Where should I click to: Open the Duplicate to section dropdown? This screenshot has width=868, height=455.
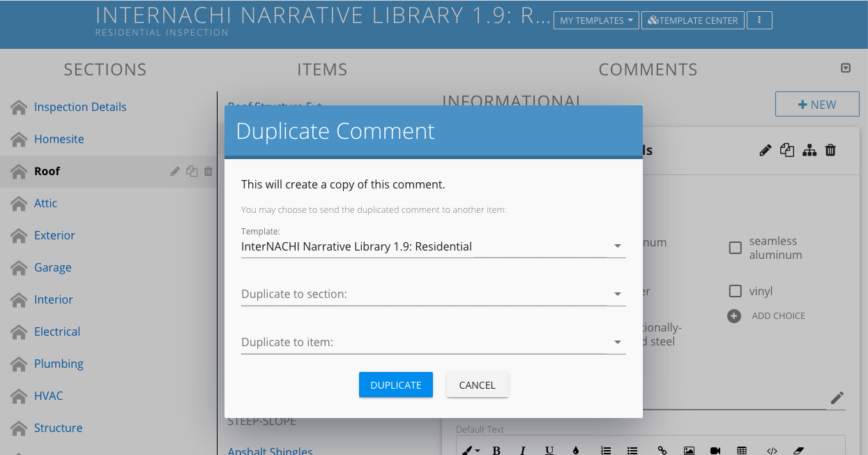433,294
